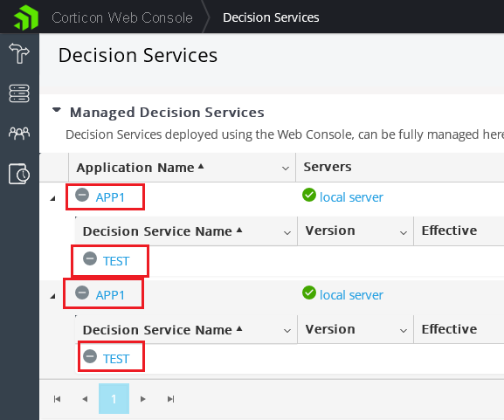504x420 pixels.
Task: Click the gray minus icon beside the second TEST
Action: [x=90, y=356]
